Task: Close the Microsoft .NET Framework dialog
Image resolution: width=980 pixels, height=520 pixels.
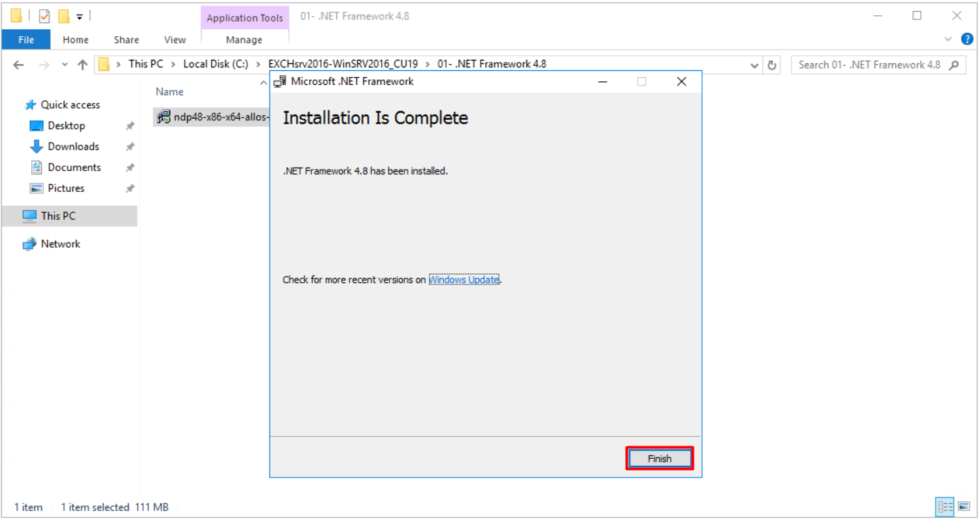Action: (681, 81)
